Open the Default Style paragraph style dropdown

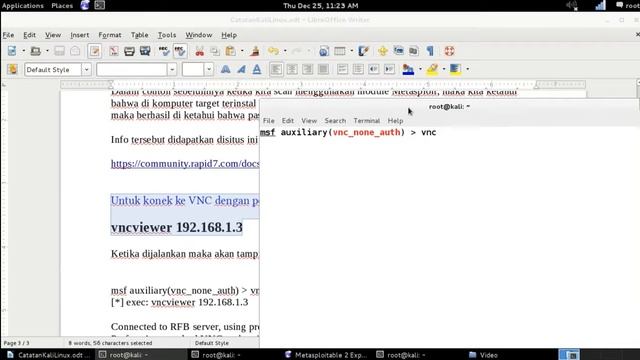click(x=86, y=70)
